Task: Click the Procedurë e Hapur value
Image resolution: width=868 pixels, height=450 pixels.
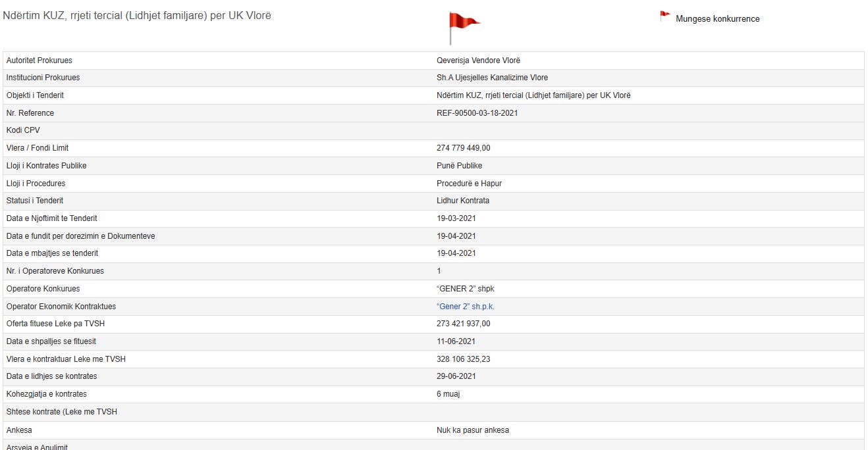Action: (469, 184)
